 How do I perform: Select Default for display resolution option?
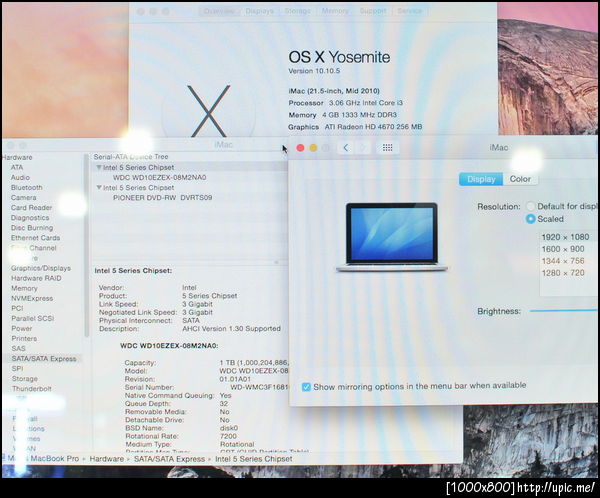530,206
